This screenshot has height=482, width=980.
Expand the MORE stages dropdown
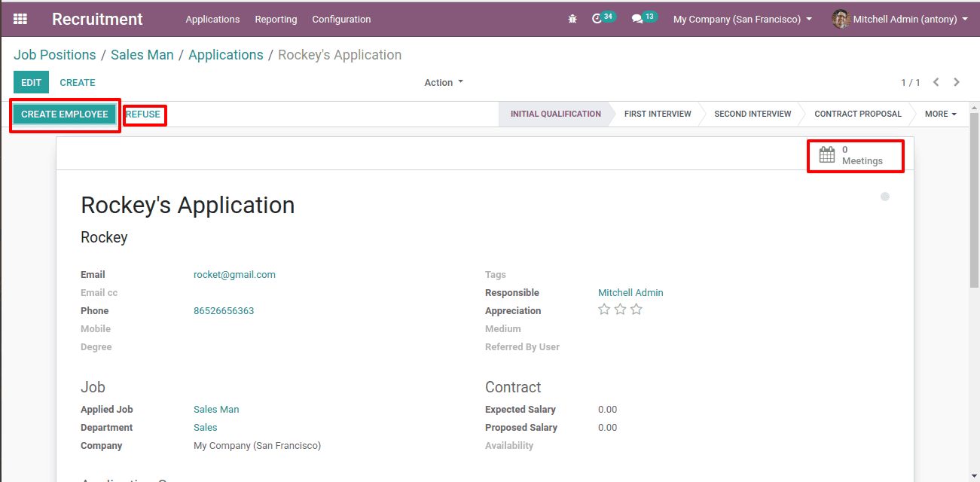[x=941, y=114]
